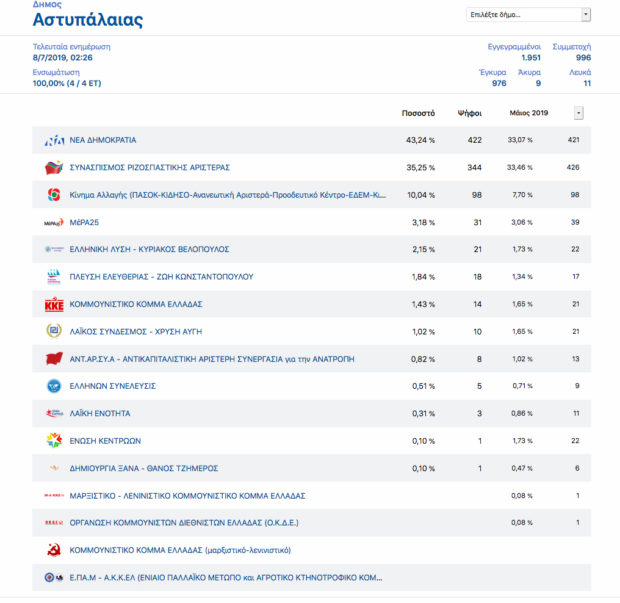Open ΔΗΜΙΟΥΡΓΙΑ ΞΑΝΑ - ΘΑΝΟΣ ΤΖΗΜΕΡΟΣ link
The image size is (620, 603).
pos(144,468)
